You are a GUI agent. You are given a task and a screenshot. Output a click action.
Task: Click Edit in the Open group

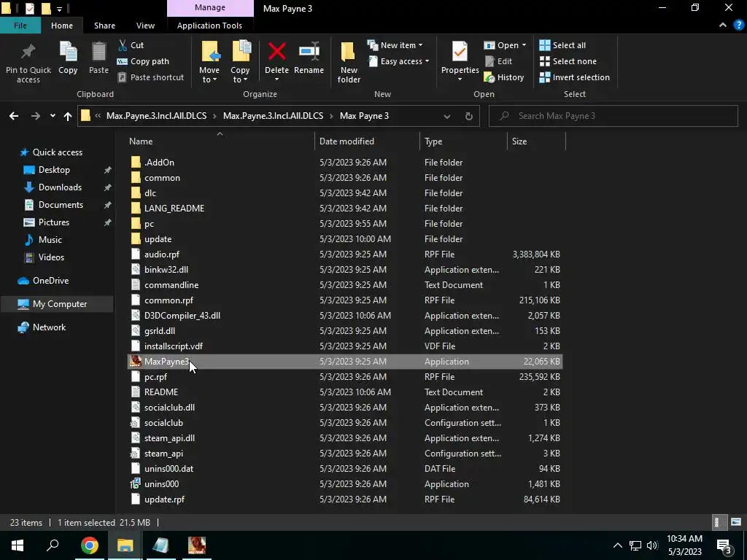pos(498,61)
